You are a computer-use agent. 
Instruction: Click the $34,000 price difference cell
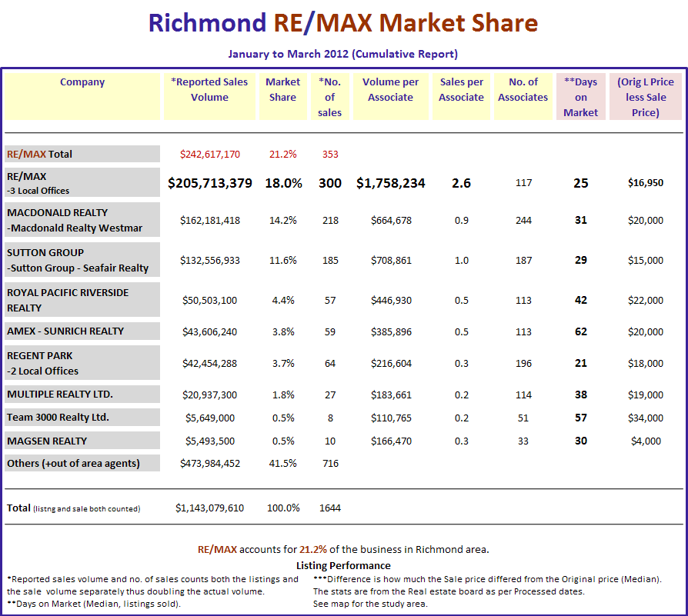click(646, 418)
